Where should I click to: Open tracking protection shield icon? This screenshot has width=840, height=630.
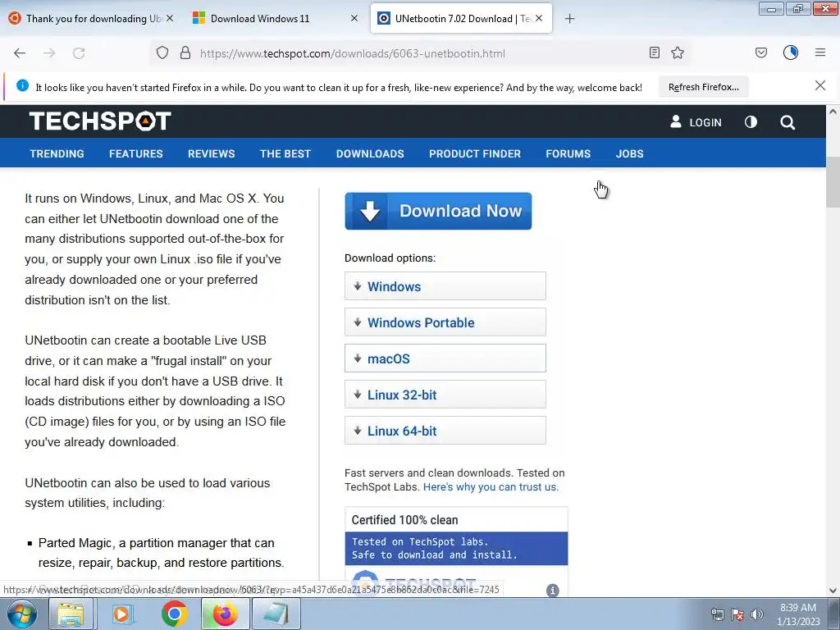(x=162, y=53)
